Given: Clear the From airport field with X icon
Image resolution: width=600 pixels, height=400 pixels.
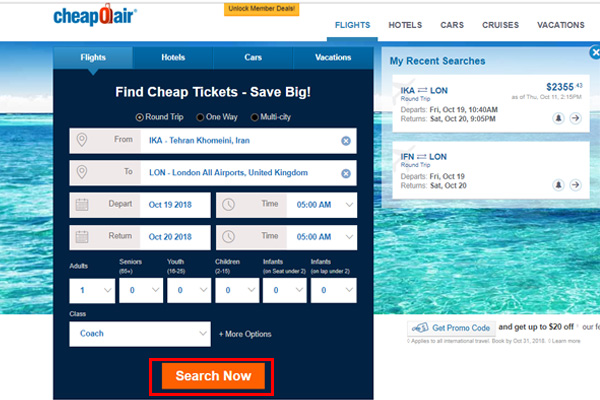Looking at the screenshot, I should click(346, 141).
